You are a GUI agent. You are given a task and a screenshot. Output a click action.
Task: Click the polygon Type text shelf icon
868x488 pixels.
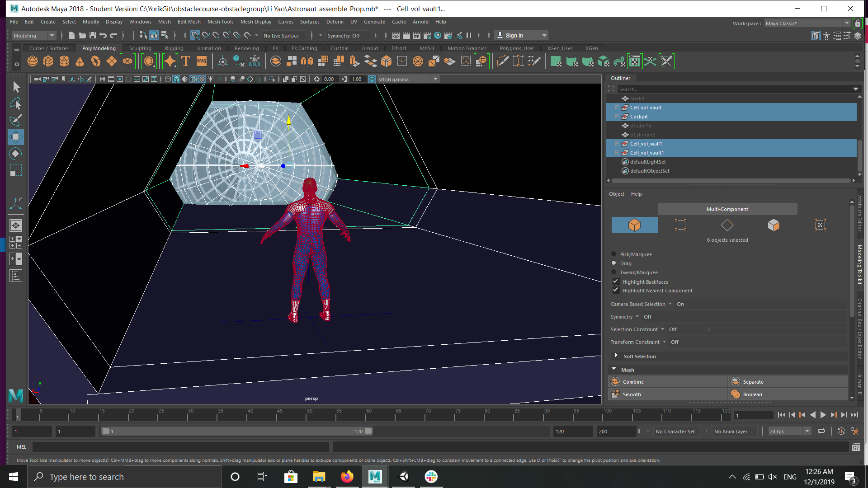coord(186,61)
